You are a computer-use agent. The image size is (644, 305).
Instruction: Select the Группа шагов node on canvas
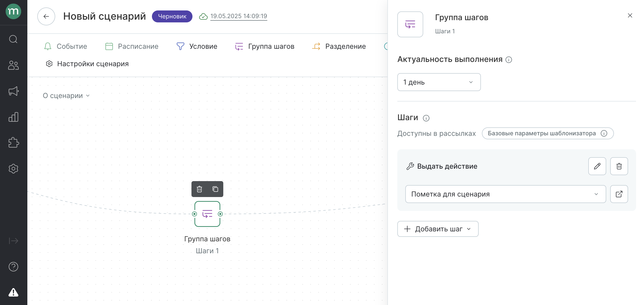(207, 214)
